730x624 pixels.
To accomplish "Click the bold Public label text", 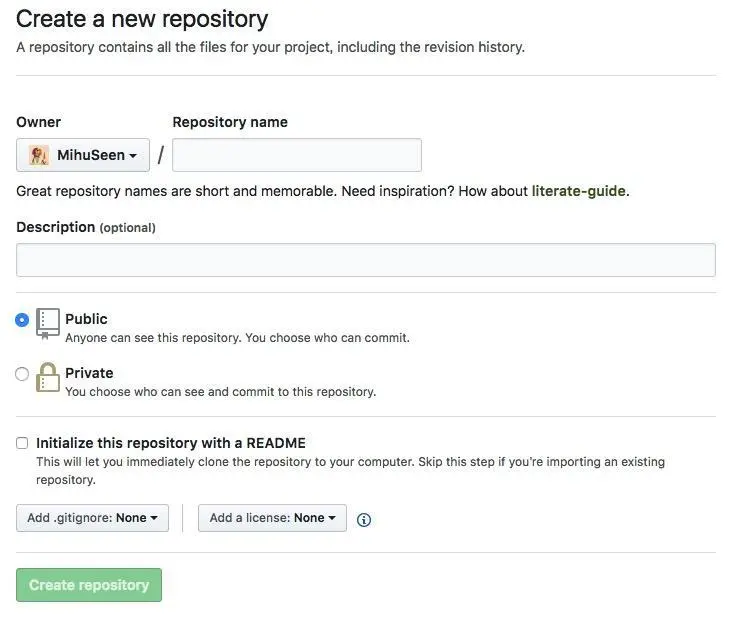I will [x=86, y=319].
